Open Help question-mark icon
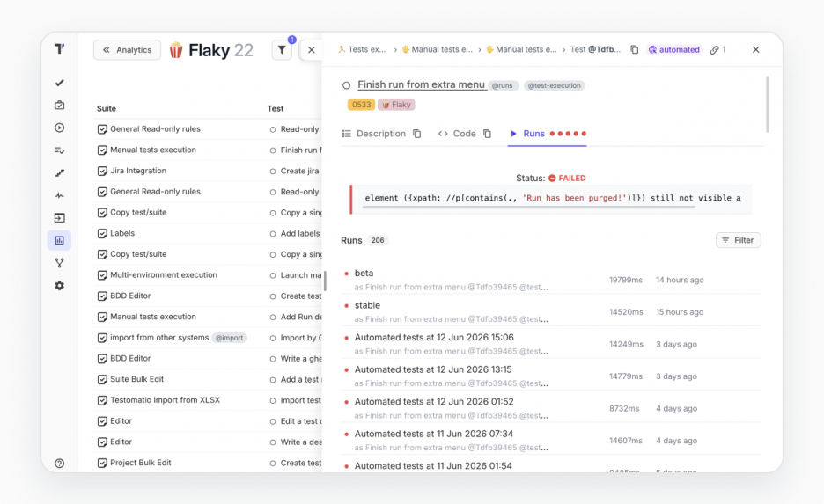Screen dimensions: 824x504 click(59, 463)
